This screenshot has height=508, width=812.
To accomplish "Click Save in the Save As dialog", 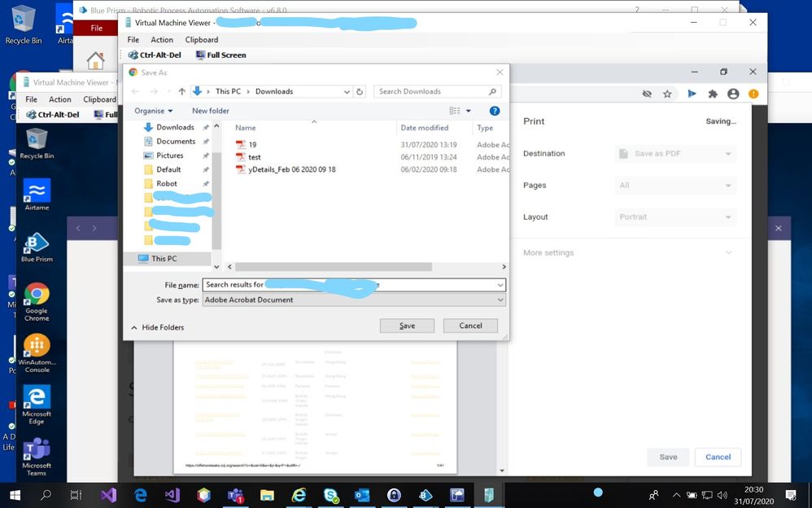I will (407, 326).
